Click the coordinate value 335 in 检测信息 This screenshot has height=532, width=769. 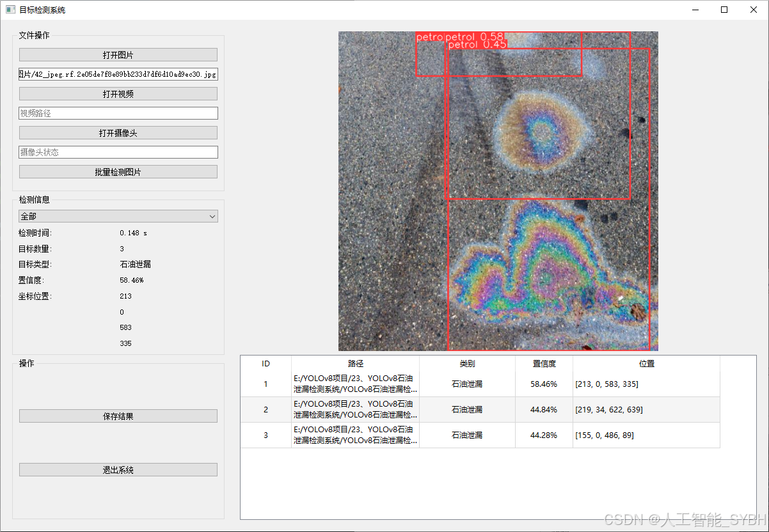coord(125,344)
